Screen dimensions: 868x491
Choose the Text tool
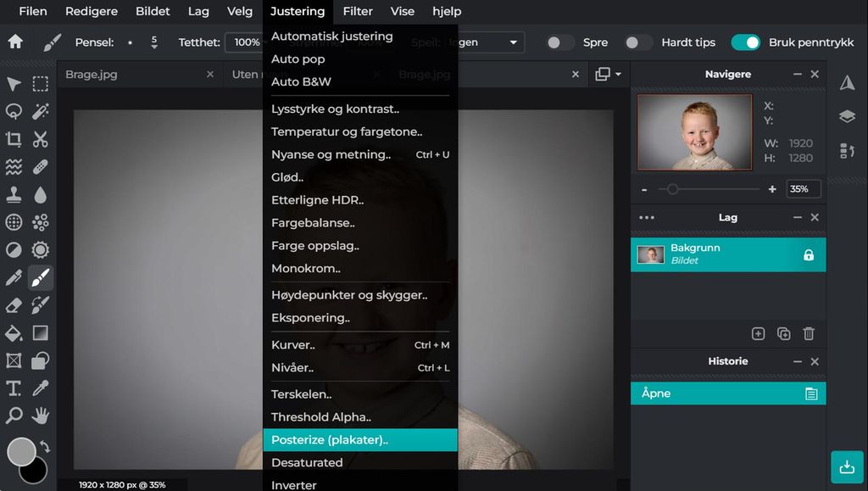pyautogui.click(x=14, y=388)
